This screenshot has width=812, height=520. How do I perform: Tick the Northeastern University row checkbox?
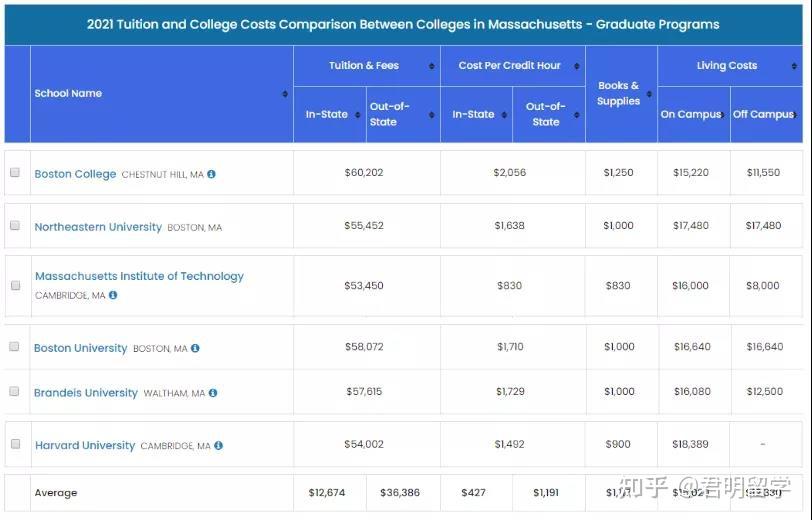tap(15, 225)
